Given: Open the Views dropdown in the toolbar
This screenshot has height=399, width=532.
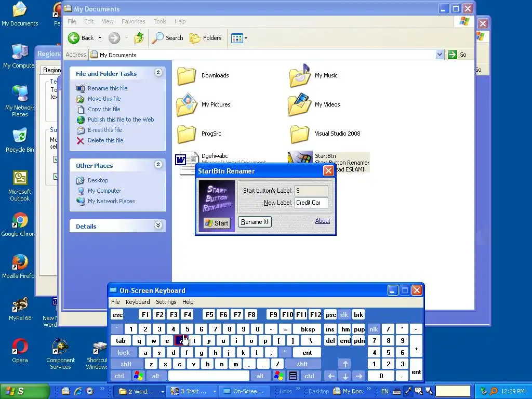Looking at the screenshot, I should tap(239, 38).
